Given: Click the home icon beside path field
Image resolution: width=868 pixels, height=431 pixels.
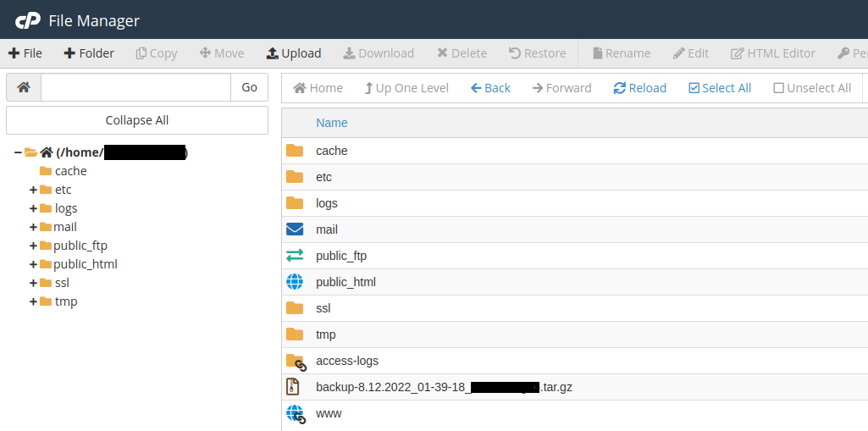Looking at the screenshot, I should [24, 87].
